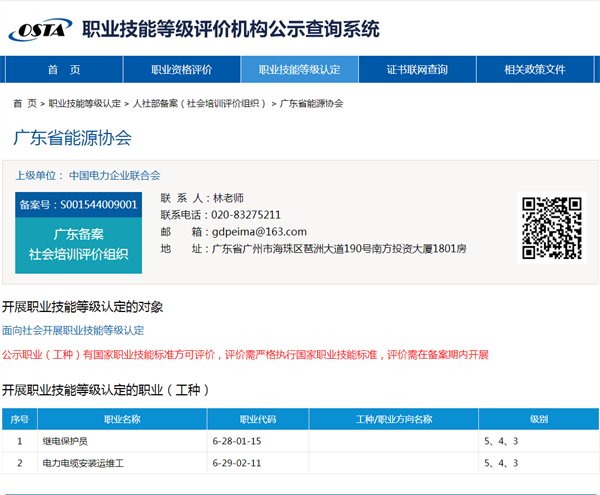
Task: Click the QR code image
Action: (x=552, y=228)
